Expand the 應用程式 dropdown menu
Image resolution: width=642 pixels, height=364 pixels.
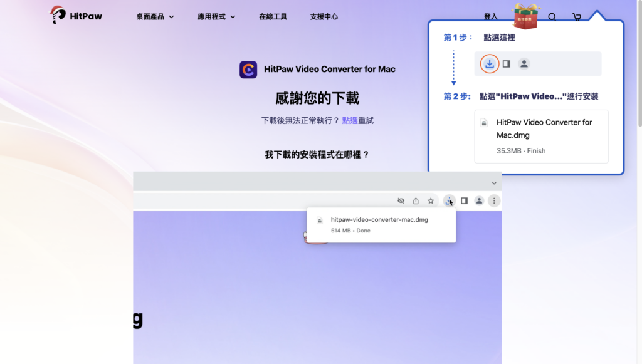click(216, 17)
